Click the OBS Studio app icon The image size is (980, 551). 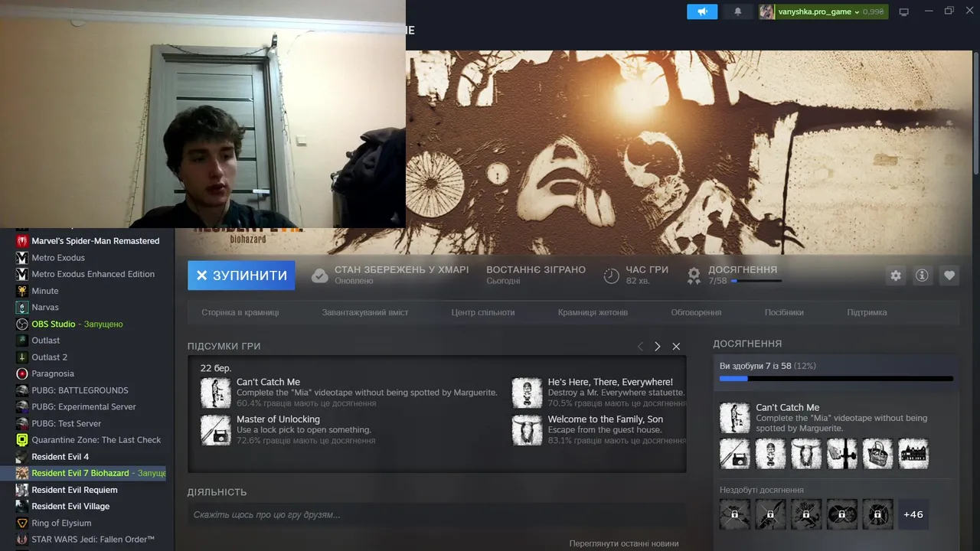coord(21,324)
